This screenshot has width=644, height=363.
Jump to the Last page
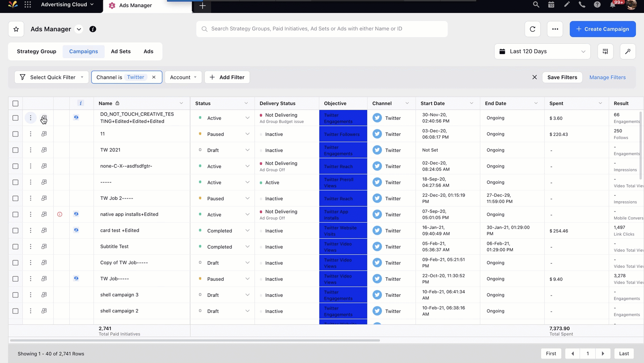pyautogui.click(x=624, y=354)
